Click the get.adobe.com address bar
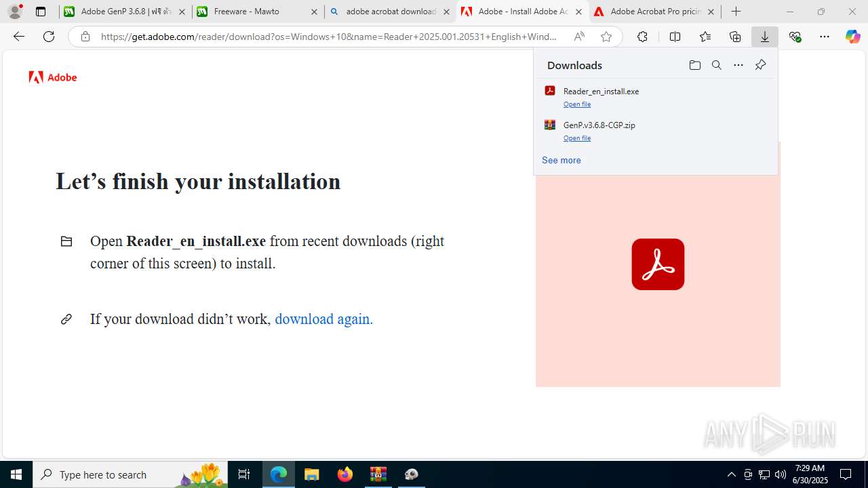 pyautogui.click(x=329, y=37)
